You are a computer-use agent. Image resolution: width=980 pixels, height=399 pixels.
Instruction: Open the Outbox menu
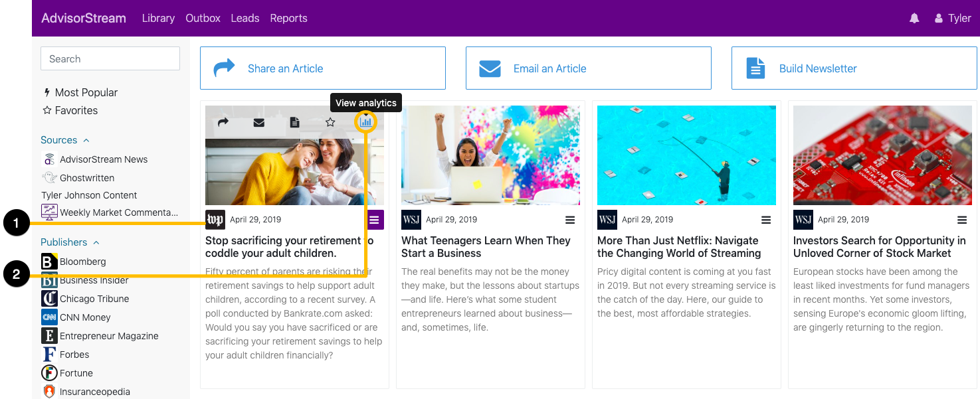203,18
